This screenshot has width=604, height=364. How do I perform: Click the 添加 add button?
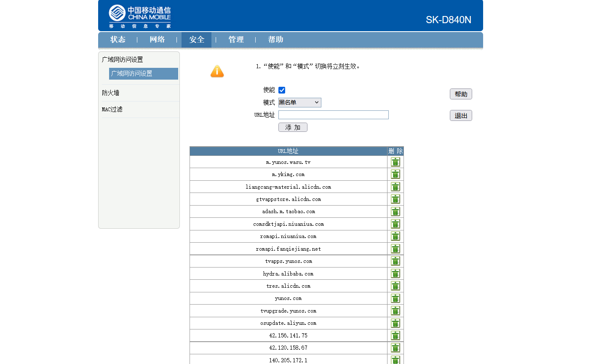coord(293,127)
